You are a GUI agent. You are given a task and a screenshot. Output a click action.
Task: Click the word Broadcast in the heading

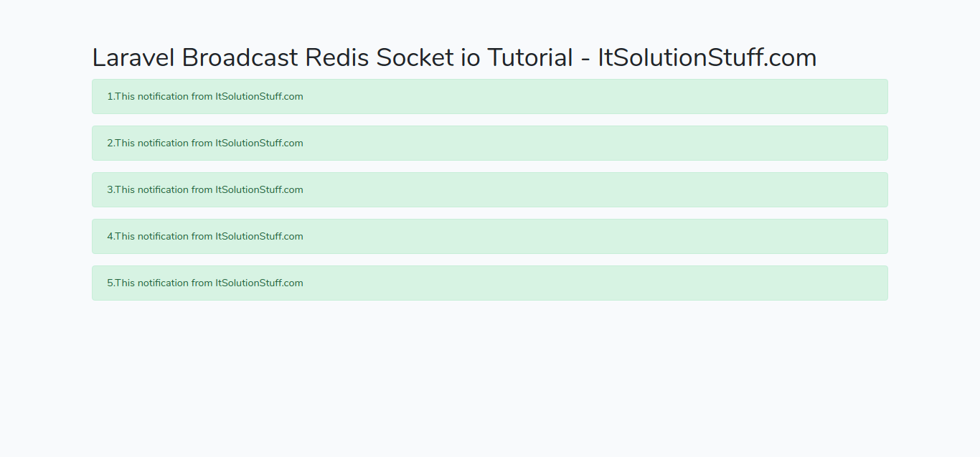point(240,57)
